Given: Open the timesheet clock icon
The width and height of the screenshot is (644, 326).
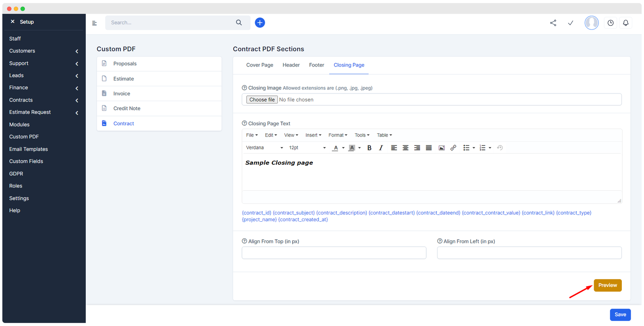Looking at the screenshot, I should click(611, 23).
